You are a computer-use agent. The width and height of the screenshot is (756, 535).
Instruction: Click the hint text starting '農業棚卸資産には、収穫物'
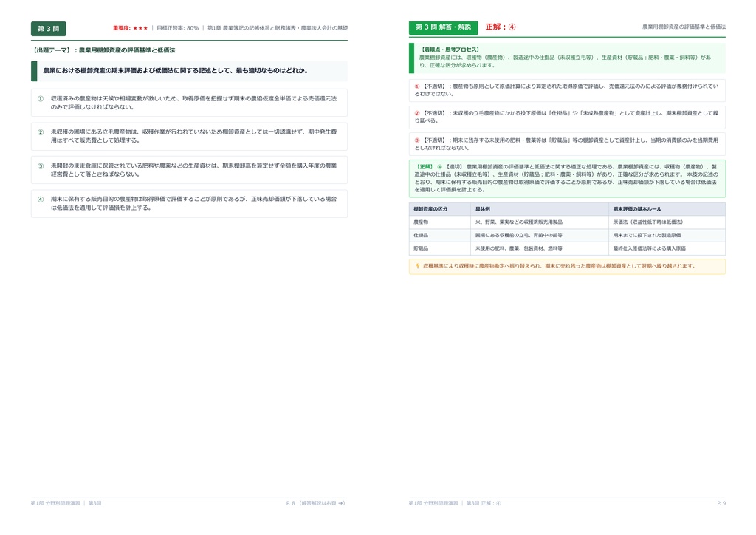565,61
